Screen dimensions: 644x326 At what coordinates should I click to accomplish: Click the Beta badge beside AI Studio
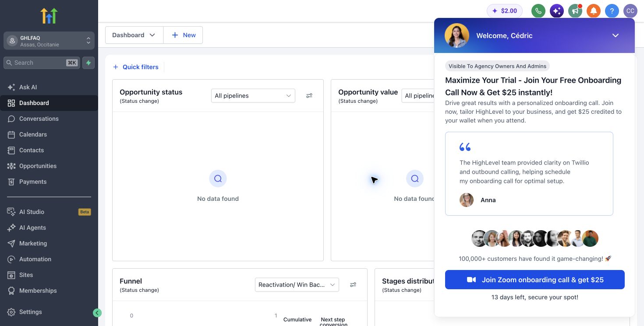click(85, 212)
